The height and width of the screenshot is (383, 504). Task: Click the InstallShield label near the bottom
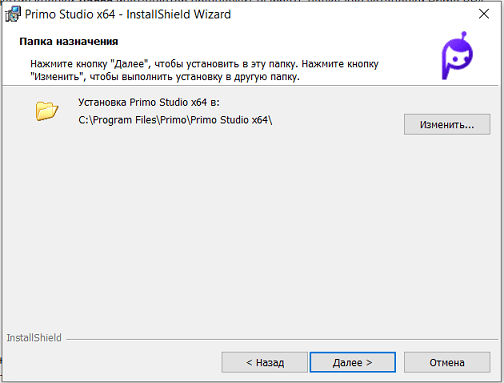click(x=34, y=338)
